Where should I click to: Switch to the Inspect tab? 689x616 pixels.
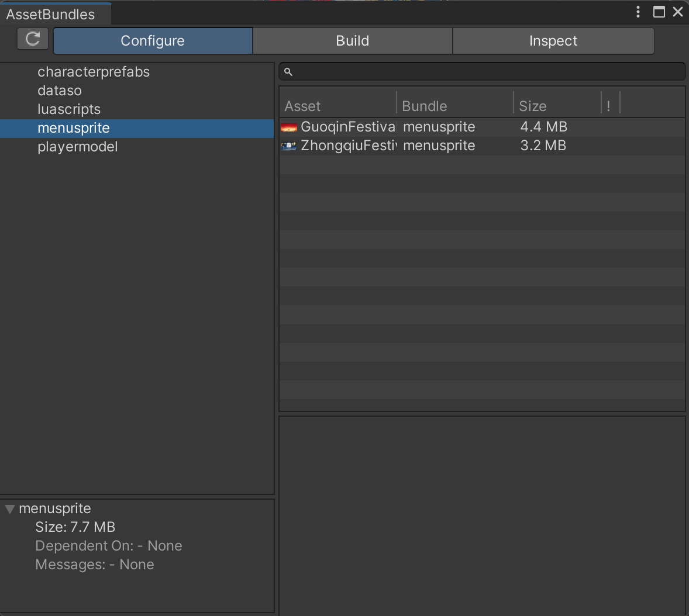click(553, 41)
